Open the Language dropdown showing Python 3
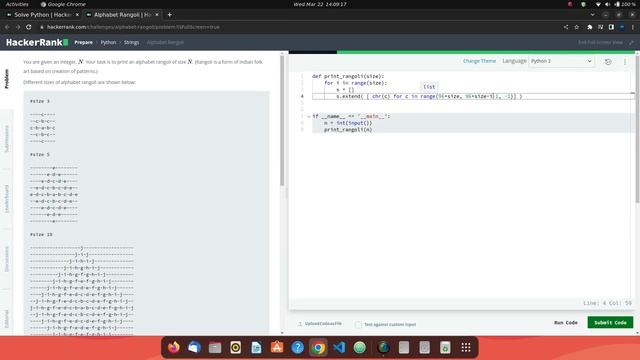The width and height of the screenshot is (640, 360). pyautogui.click(x=561, y=61)
